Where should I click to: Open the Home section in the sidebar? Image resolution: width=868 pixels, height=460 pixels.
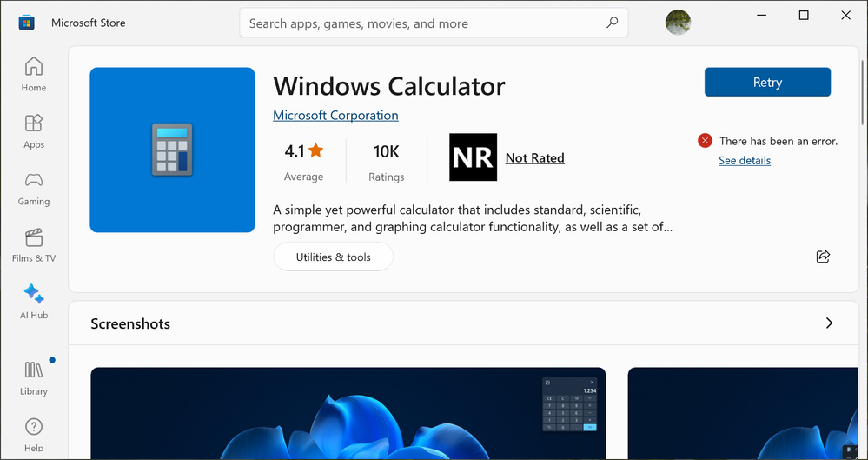(34, 74)
